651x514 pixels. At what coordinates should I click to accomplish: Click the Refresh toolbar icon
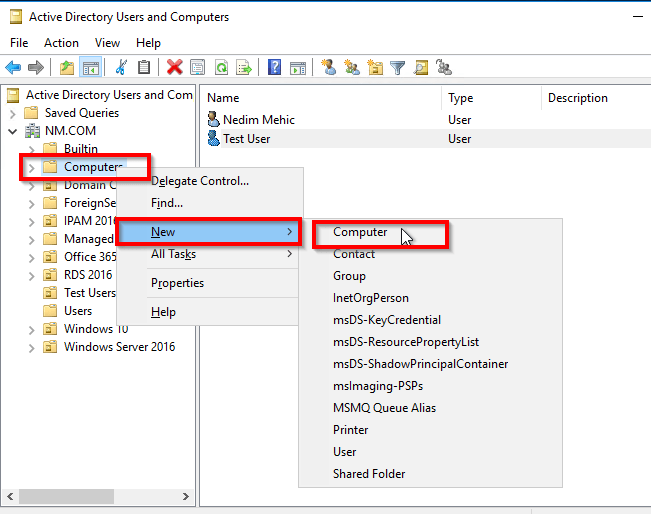coord(221,67)
